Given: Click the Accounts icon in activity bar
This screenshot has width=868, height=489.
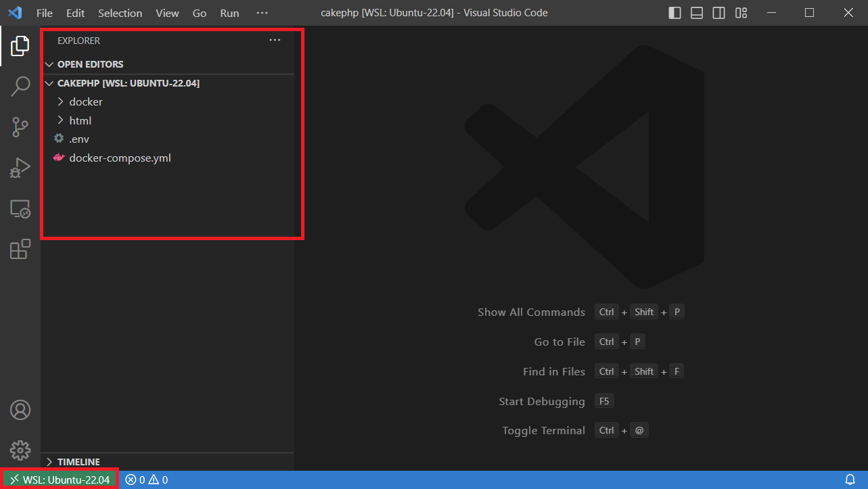Looking at the screenshot, I should click(20, 410).
